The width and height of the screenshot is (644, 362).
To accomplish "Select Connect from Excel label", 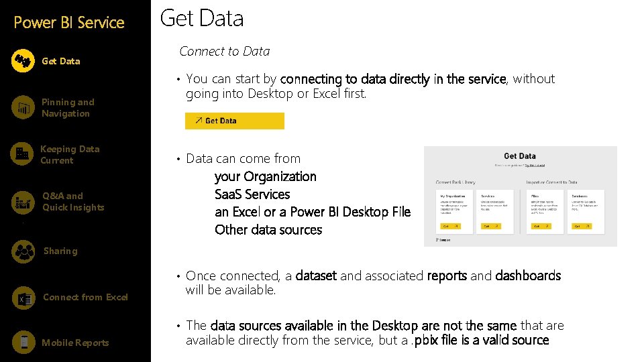I will [x=85, y=297].
